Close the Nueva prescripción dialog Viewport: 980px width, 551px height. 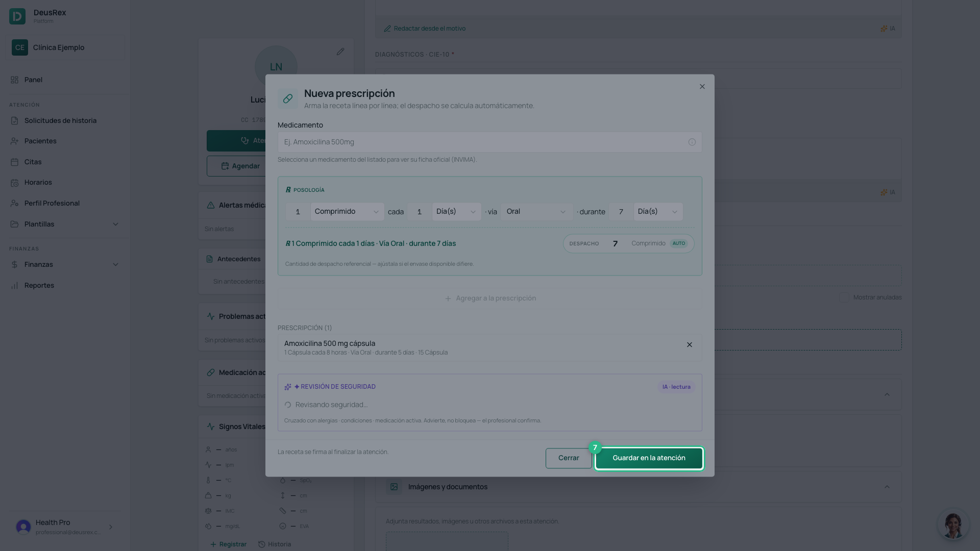pyautogui.click(x=702, y=87)
